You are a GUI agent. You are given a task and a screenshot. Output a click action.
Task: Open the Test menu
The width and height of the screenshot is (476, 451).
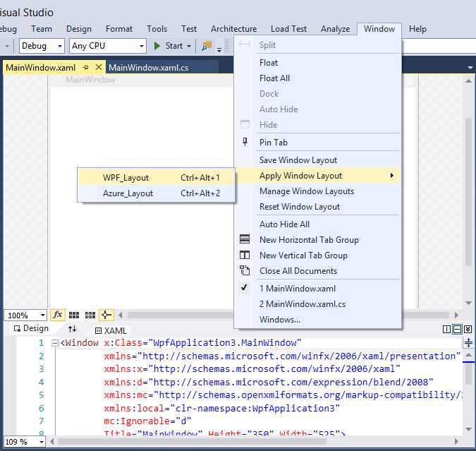coord(189,29)
